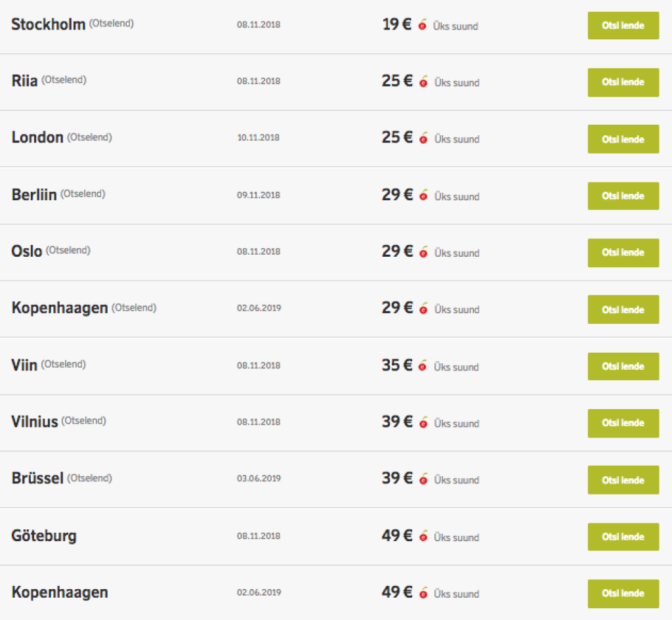Click the "Üks suund" label in the Göteburg row
The width and height of the screenshot is (672, 620).
point(456,537)
